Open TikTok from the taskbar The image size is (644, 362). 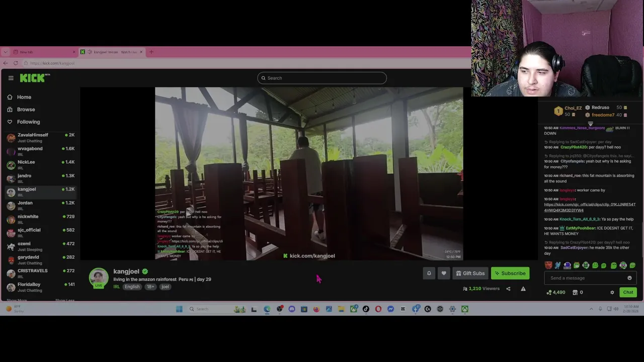(366, 309)
